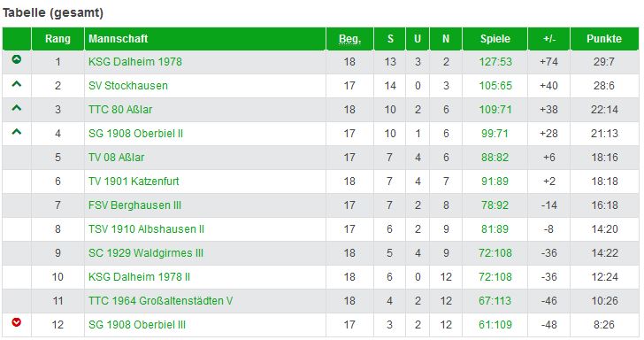Click the green up-arrow icon next to TTC 80 Aßlar
644x340 pixels.
tap(17, 108)
